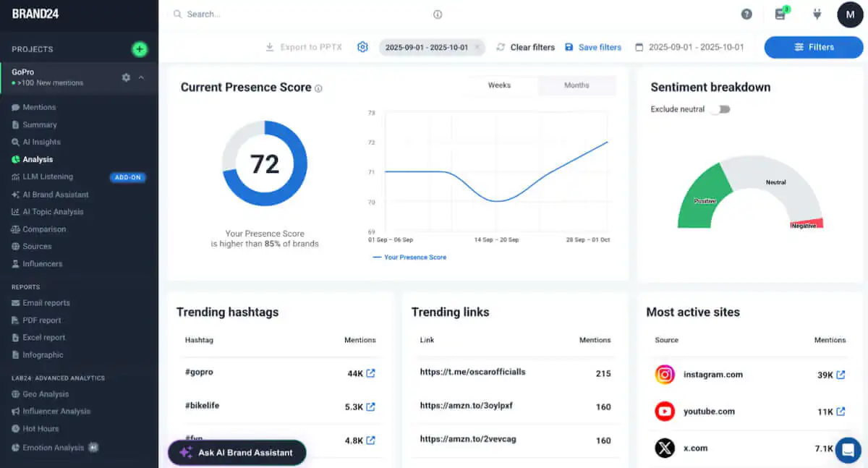868x468 pixels.
Task: Open the help question mark icon
Action: tap(746, 14)
